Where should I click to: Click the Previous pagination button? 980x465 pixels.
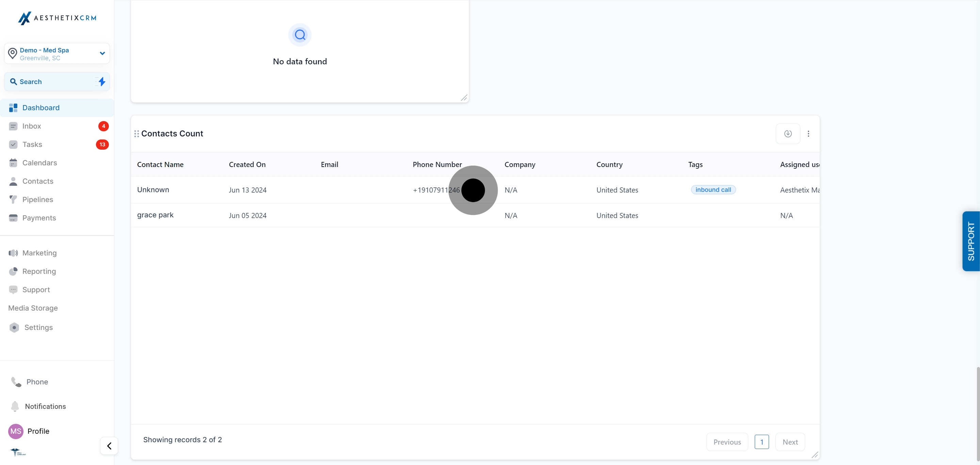[726, 442]
